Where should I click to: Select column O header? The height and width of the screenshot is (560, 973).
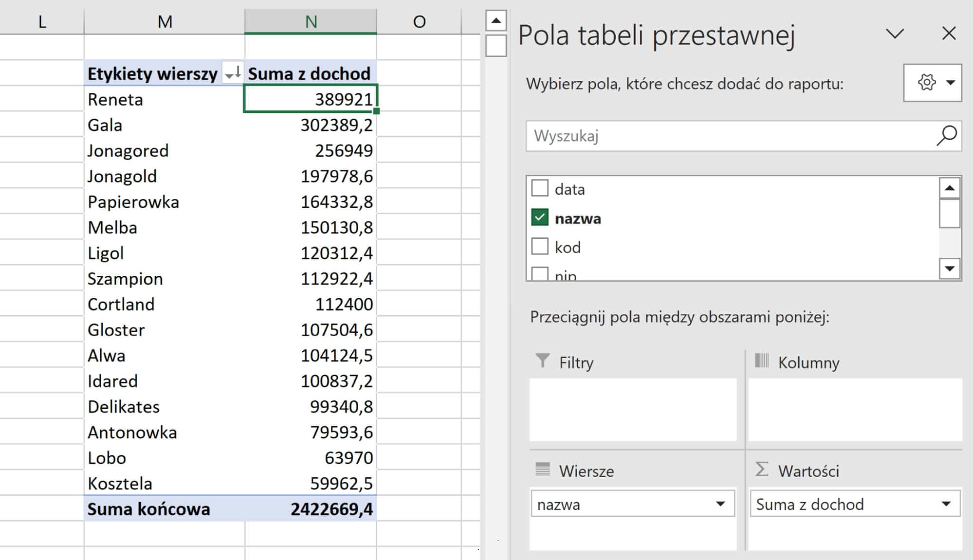pos(419,22)
